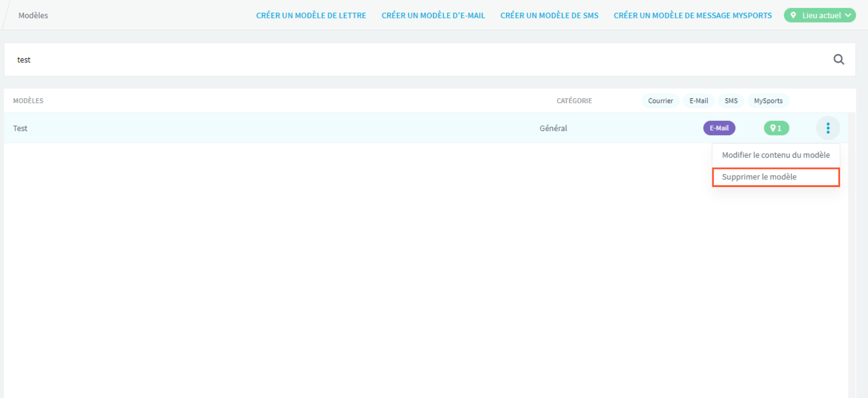The height and width of the screenshot is (398, 868).
Task: Toggle the Courrier filter chip
Action: point(660,101)
